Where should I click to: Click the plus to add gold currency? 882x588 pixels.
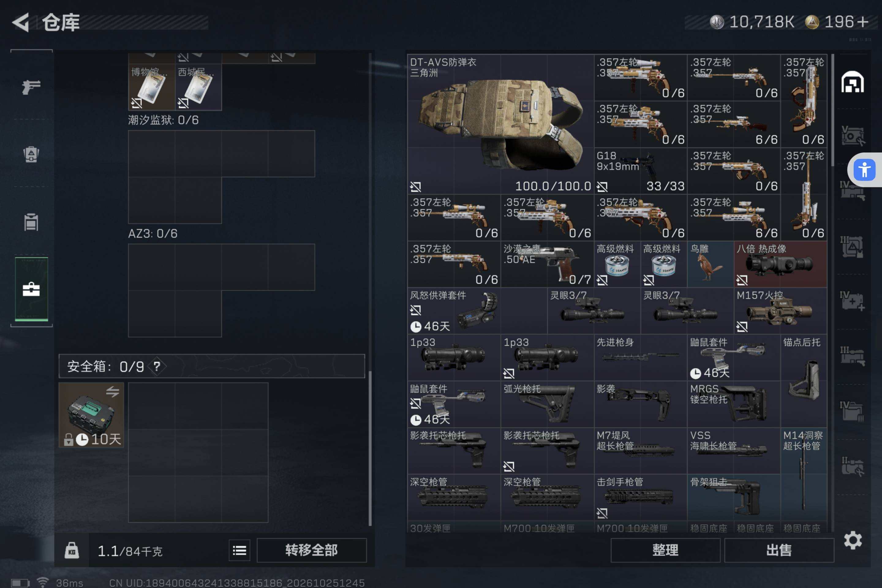(863, 22)
